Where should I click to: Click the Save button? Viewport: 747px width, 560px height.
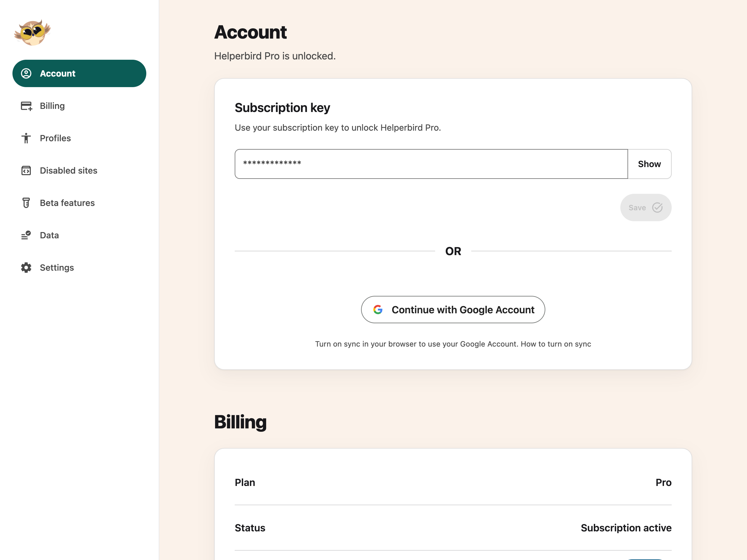[x=646, y=208]
